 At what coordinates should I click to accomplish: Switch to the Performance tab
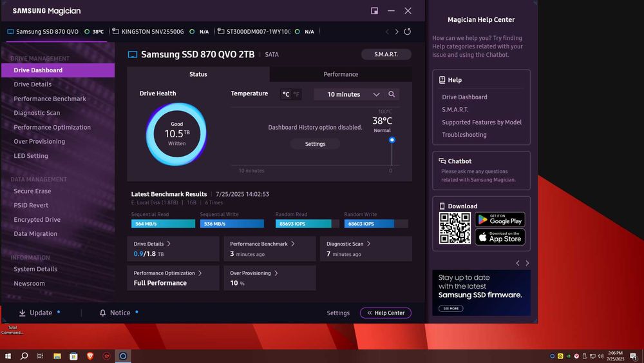(x=341, y=74)
